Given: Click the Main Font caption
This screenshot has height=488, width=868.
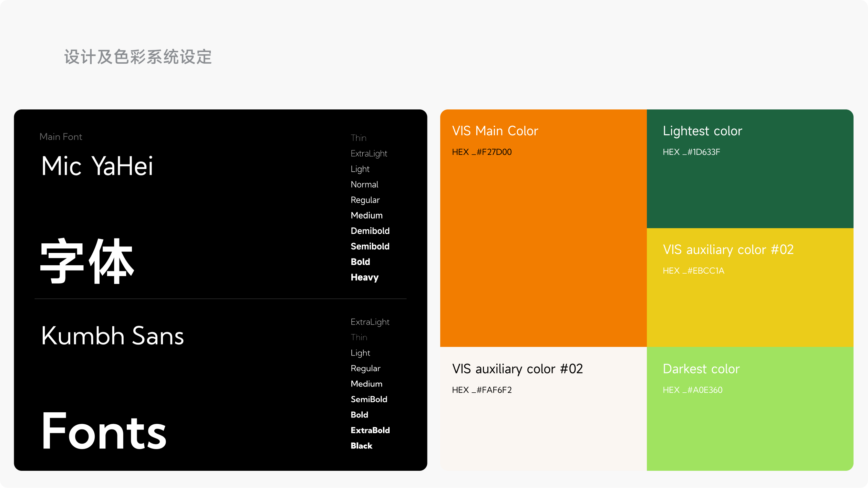Looking at the screenshot, I should pyautogui.click(x=61, y=137).
